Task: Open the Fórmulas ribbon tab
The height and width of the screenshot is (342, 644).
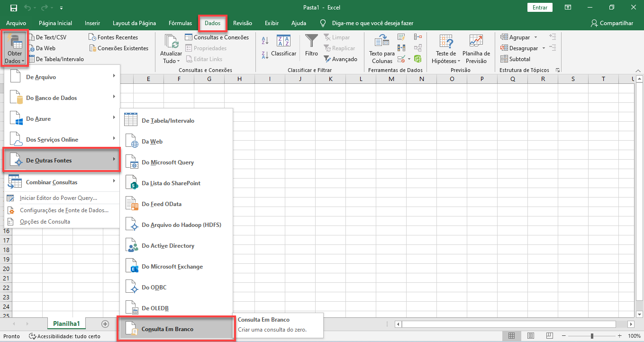Action: (x=180, y=23)
